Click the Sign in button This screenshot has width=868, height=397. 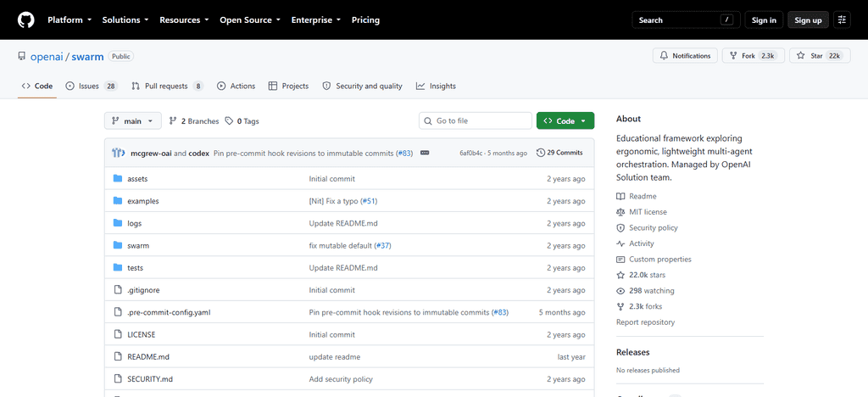(x=764, y=20)
